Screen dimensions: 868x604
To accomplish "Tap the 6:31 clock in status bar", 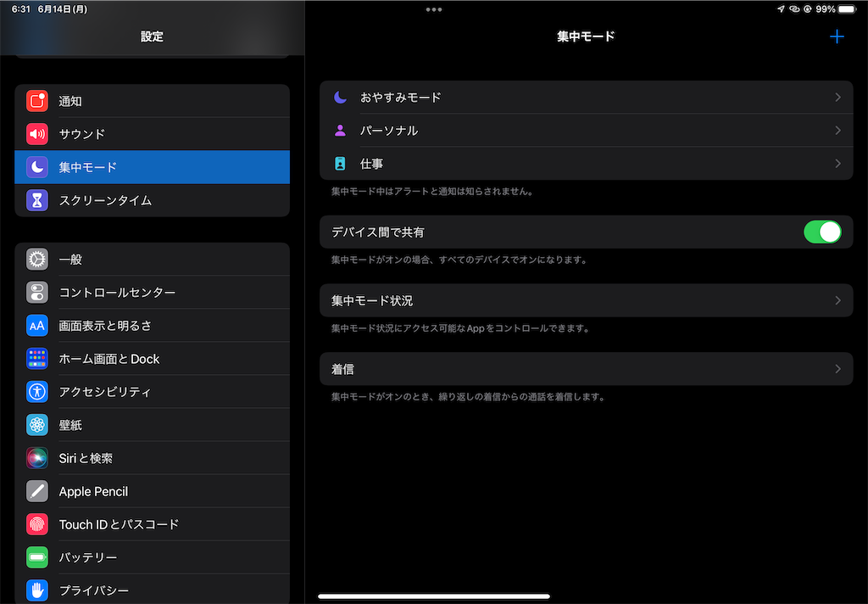I will click(x=21, y=8).
